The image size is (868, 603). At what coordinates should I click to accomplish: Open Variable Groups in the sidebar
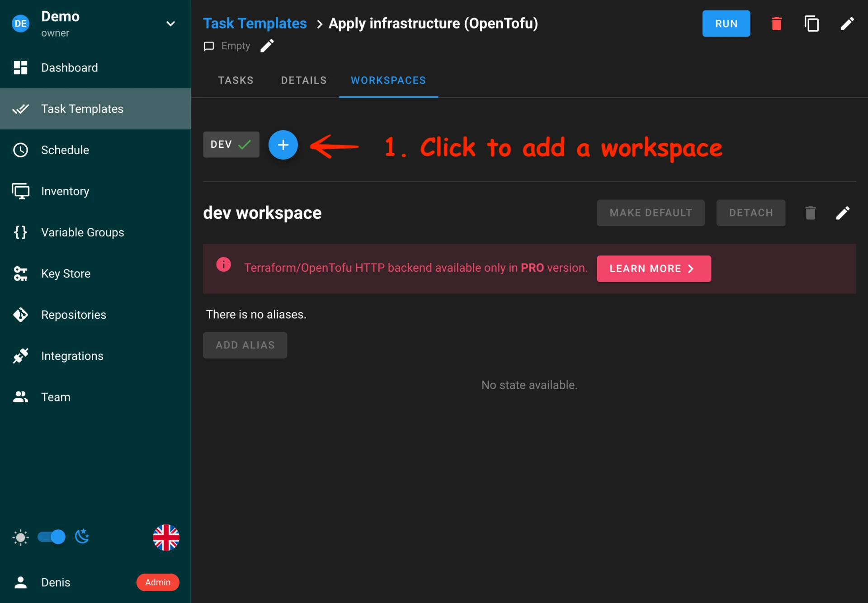tap(82, 232)
